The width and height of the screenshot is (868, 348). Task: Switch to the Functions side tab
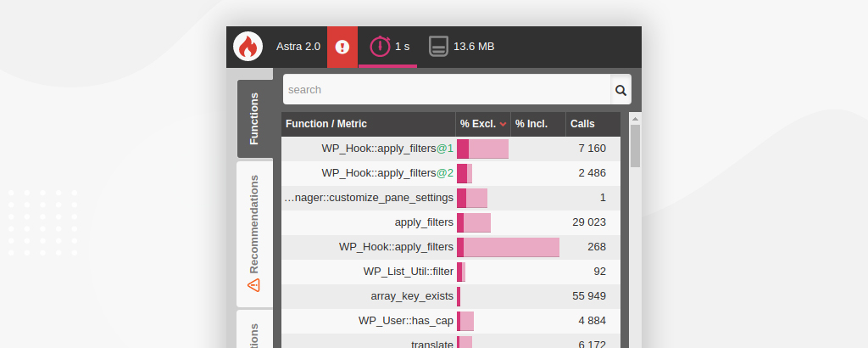pyautogui.click(x=254, y=119)
